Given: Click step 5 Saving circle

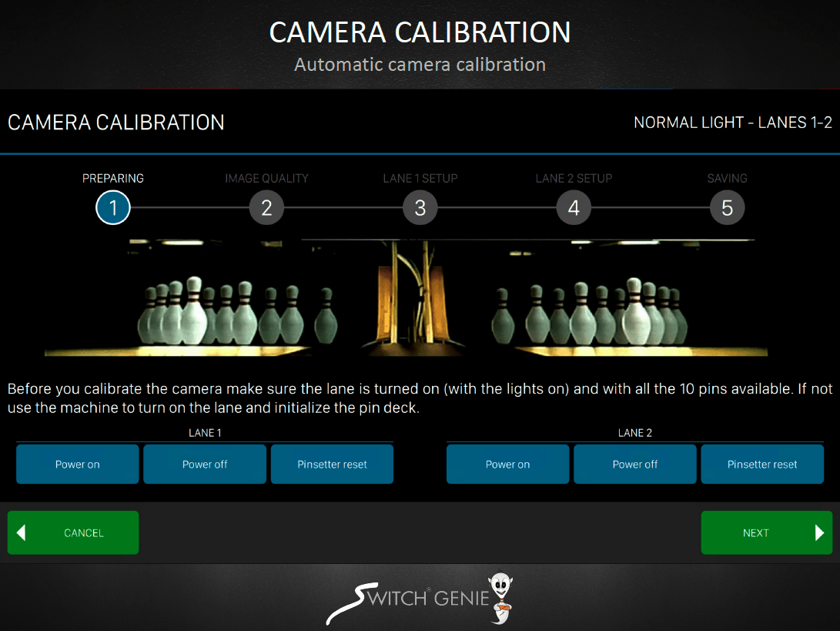Looking at the screenshot, I should [727, 207].
